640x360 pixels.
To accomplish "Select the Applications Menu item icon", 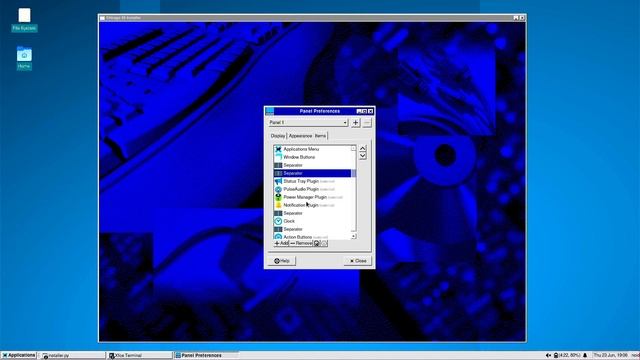I will tap(278, 149).
